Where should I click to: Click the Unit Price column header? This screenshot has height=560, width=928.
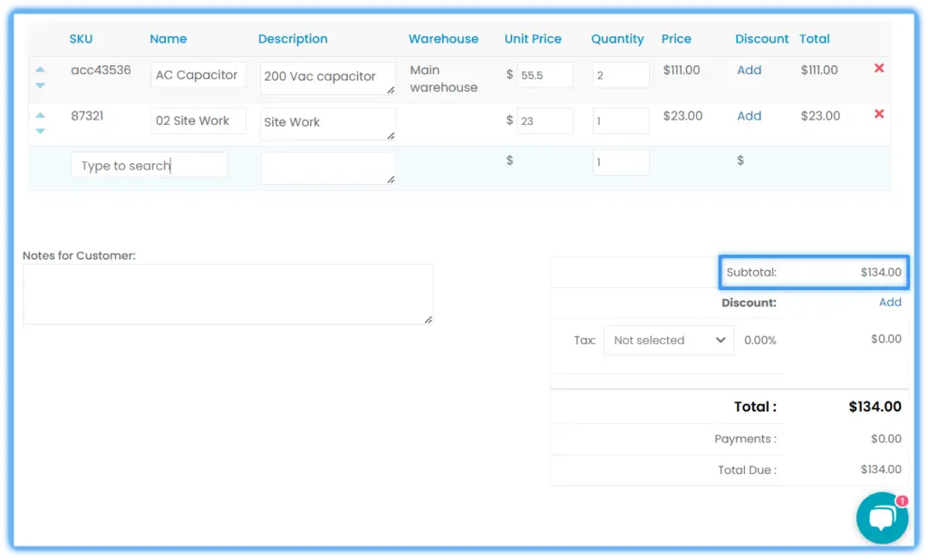pyautogui.click(x=533, y=39)
